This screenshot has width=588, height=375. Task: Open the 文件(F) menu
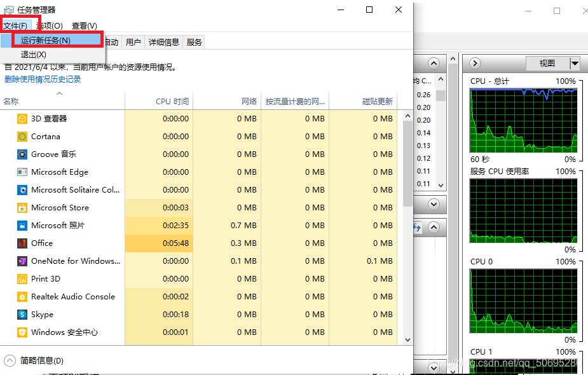click(15, 26)
